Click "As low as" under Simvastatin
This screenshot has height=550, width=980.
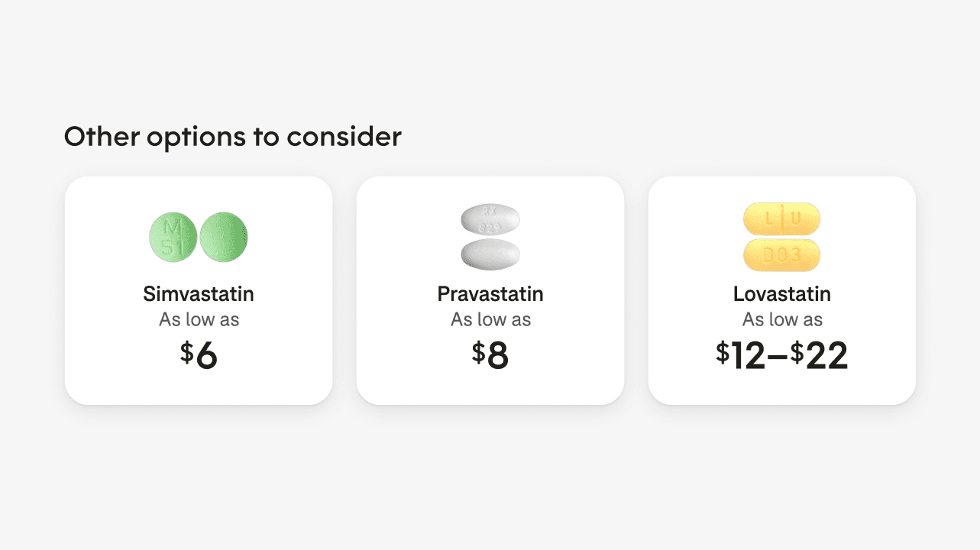point(199,319)
